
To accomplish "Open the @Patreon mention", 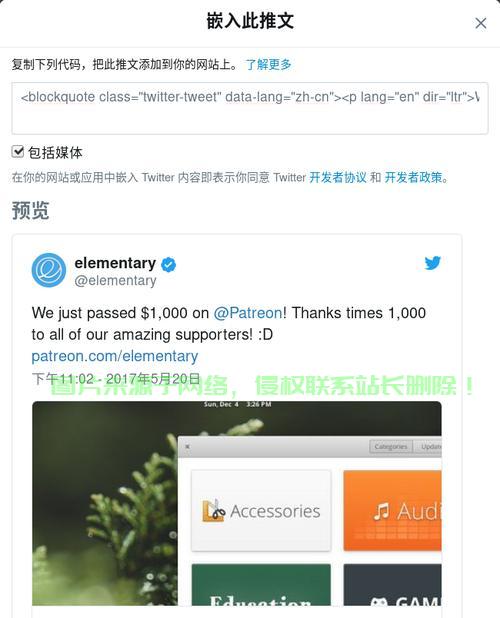I will [248, 313].
